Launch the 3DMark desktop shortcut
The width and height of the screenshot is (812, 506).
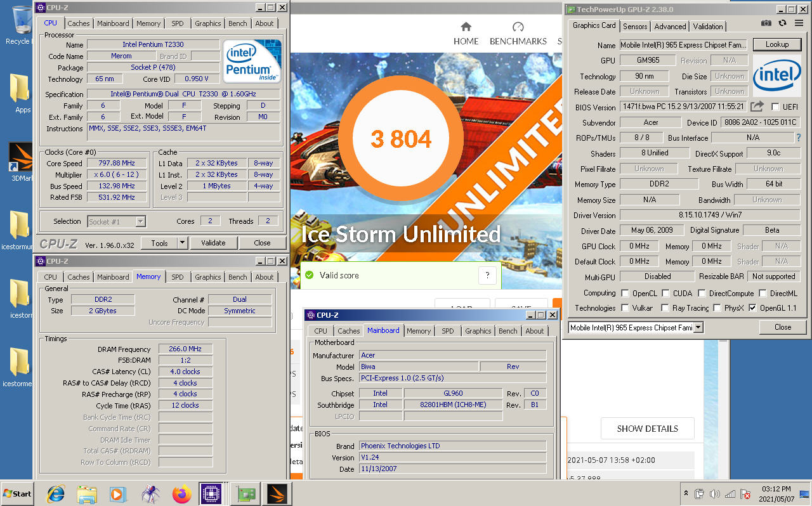22,162
